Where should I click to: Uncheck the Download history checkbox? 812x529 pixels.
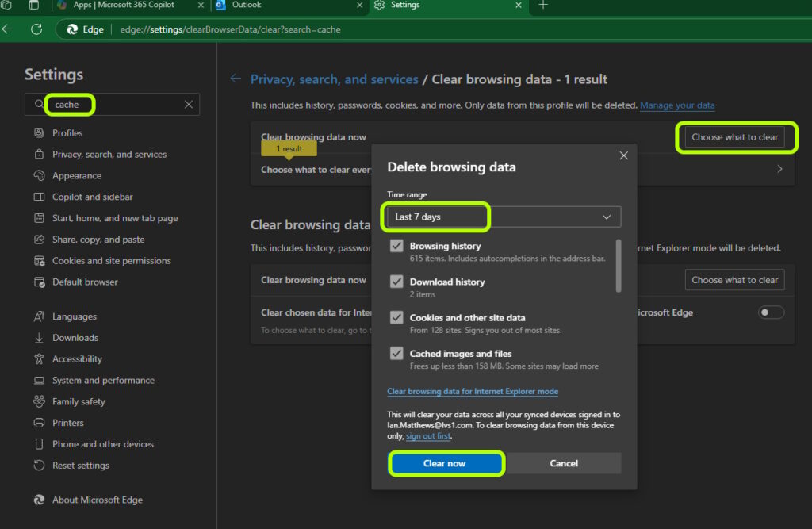click(396, 282)
